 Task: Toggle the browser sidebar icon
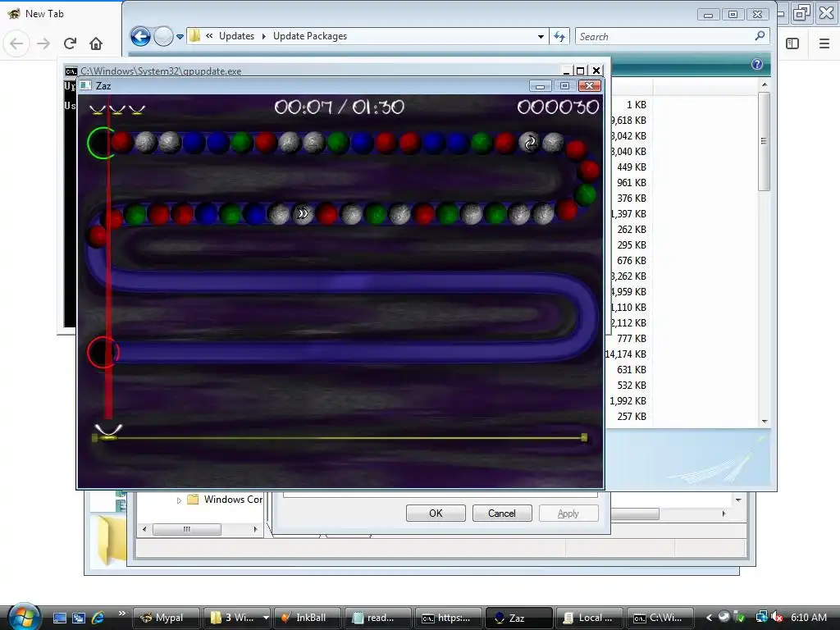tap(792, 43)
